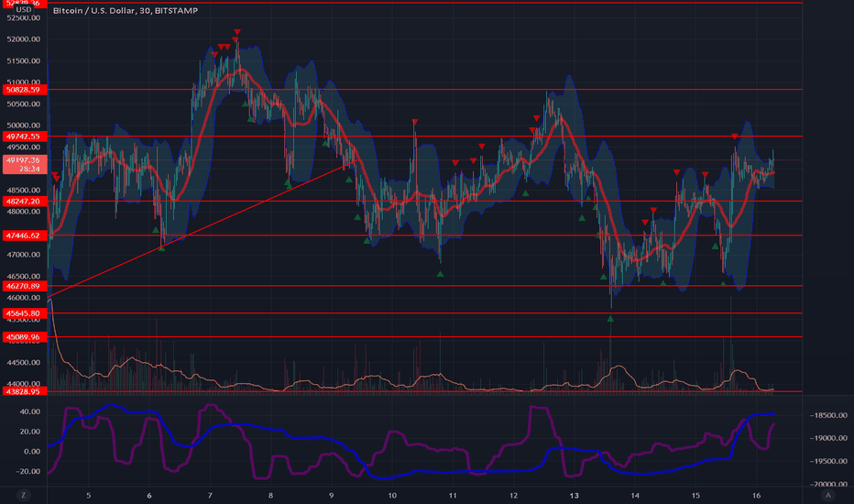Click the 0.00 indicator scale value
Screen dimensions: 854x504
[x=32, y=452]
